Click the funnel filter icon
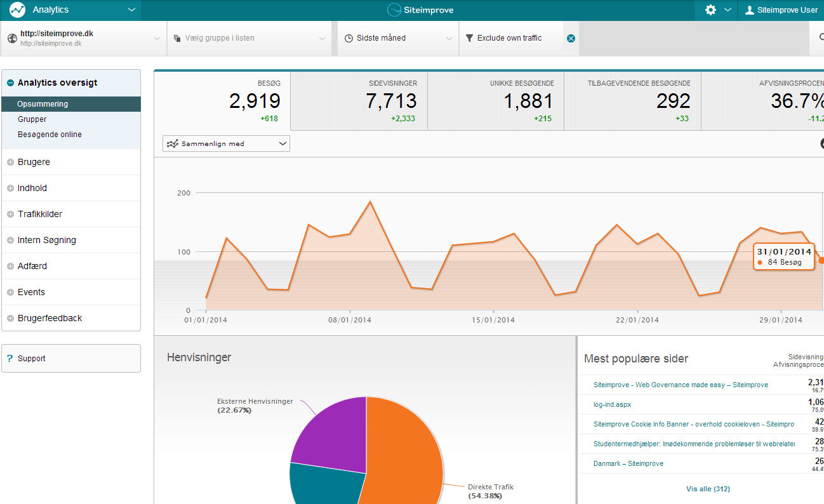Image resolution: width=824 pixels, height=504 pixels. coord(469,38)
